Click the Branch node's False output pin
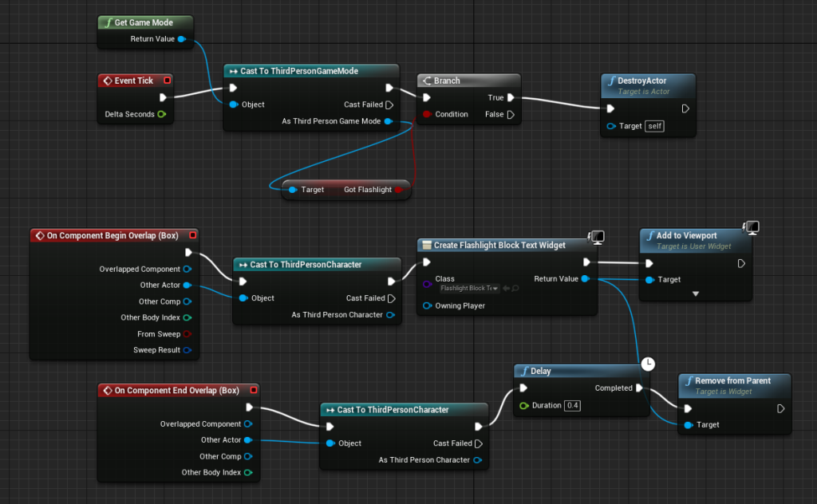Image resolution: width=817 pixels, height=504 pixels. point(511,114)
